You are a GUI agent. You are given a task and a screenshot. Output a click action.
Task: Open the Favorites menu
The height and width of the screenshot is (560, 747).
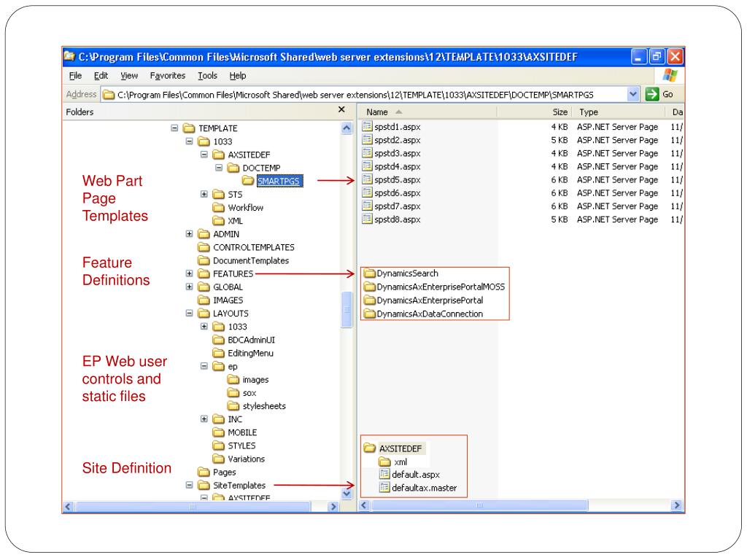click(x=168, y=76)
